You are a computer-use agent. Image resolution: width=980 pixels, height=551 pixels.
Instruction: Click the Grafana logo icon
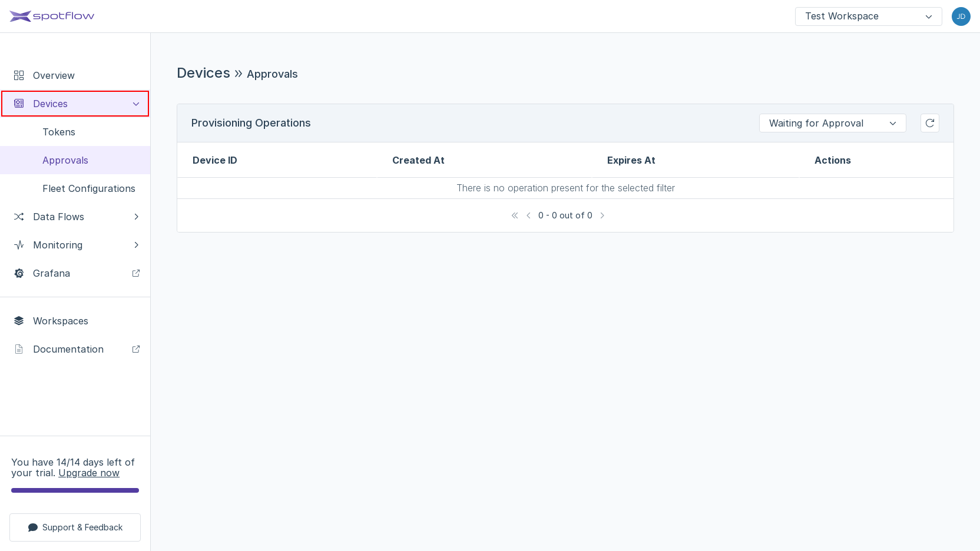(19, 273)
